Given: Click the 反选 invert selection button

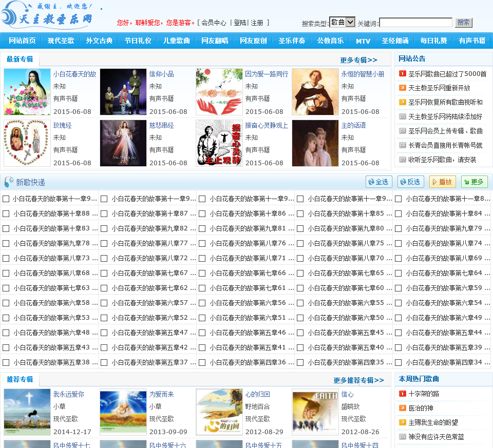Looking at the screenshot, I should tap(411, 182).
